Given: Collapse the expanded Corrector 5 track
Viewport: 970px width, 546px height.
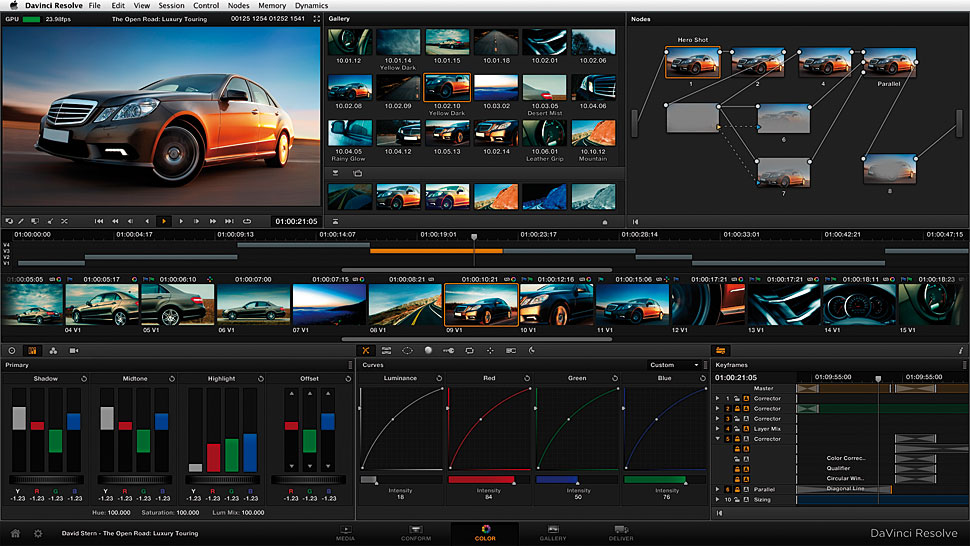Looking at the screenshot, I should [x=717, y=439].
